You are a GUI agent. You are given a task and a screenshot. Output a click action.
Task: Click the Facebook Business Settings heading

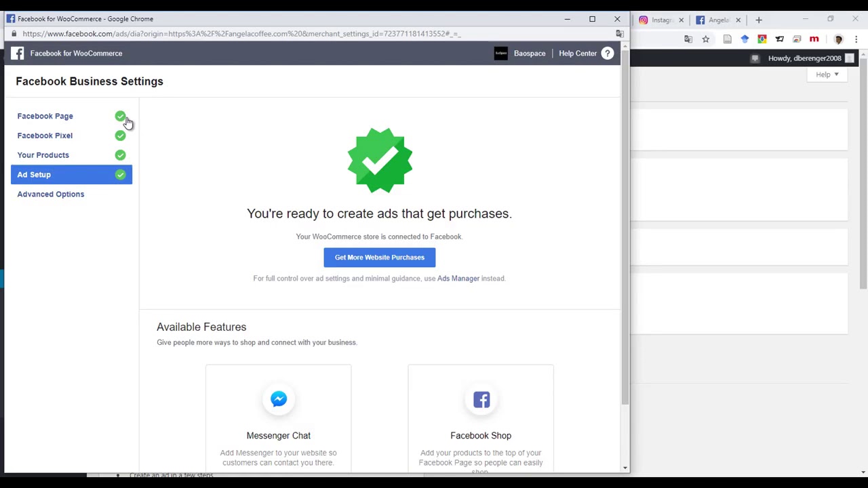[x=90, y=81]
